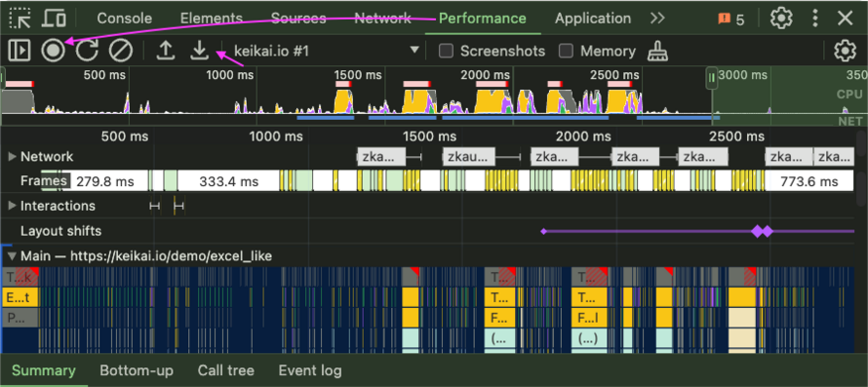Open the Bottom-up tab
This screenshot has height=387, width=868.
[x=137, y=370]
